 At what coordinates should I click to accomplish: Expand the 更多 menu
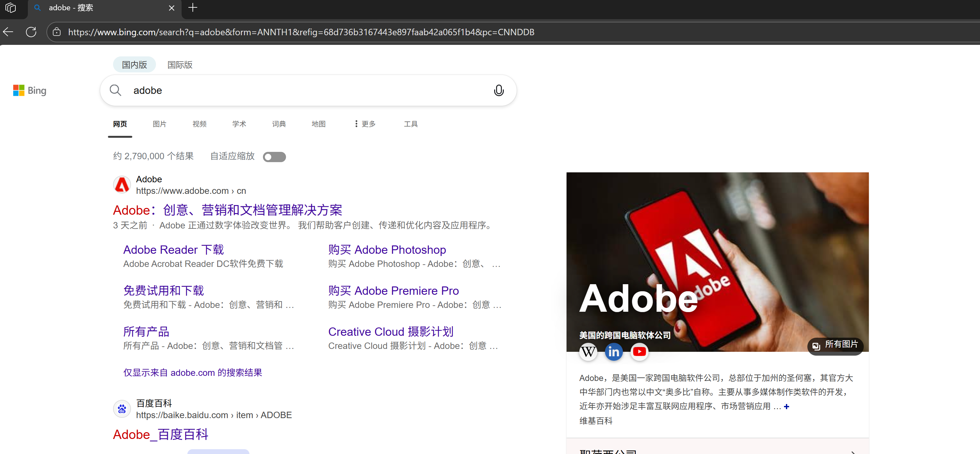pyautogui.click(x=364, y=124)
